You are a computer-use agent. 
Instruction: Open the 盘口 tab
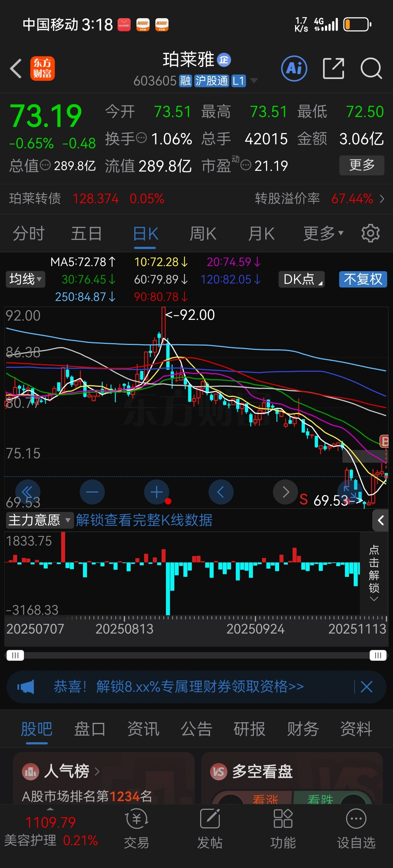[x=90, y=729]
